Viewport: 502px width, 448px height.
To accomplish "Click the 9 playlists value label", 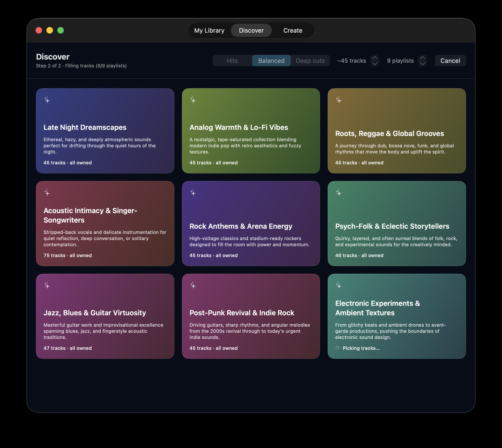I will tap(400, 61).
